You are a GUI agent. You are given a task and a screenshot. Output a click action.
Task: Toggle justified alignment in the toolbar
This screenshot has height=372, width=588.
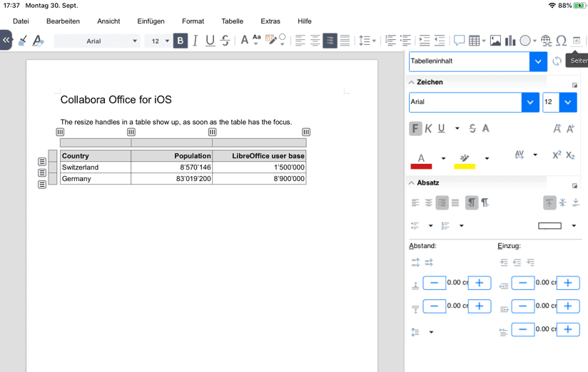point(345,41)
